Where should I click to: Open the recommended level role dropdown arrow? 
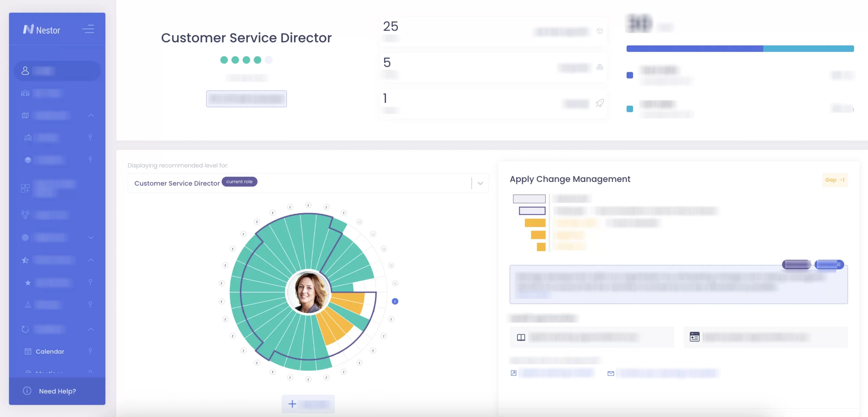click(480, 183)
